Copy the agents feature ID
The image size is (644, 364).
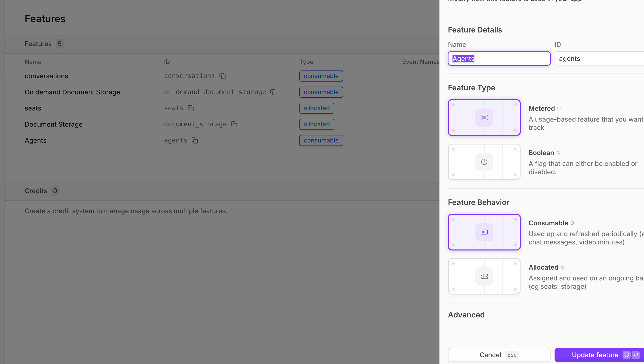click(195, 140)
